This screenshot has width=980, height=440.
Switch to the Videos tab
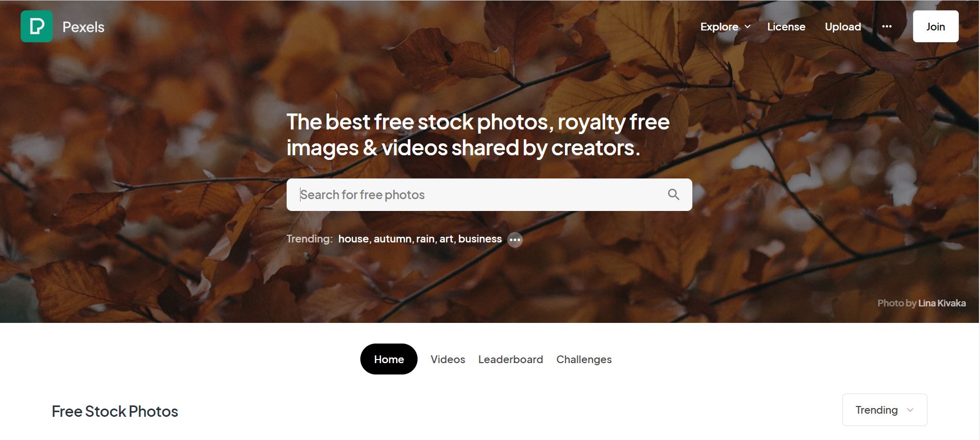[447, 360]
